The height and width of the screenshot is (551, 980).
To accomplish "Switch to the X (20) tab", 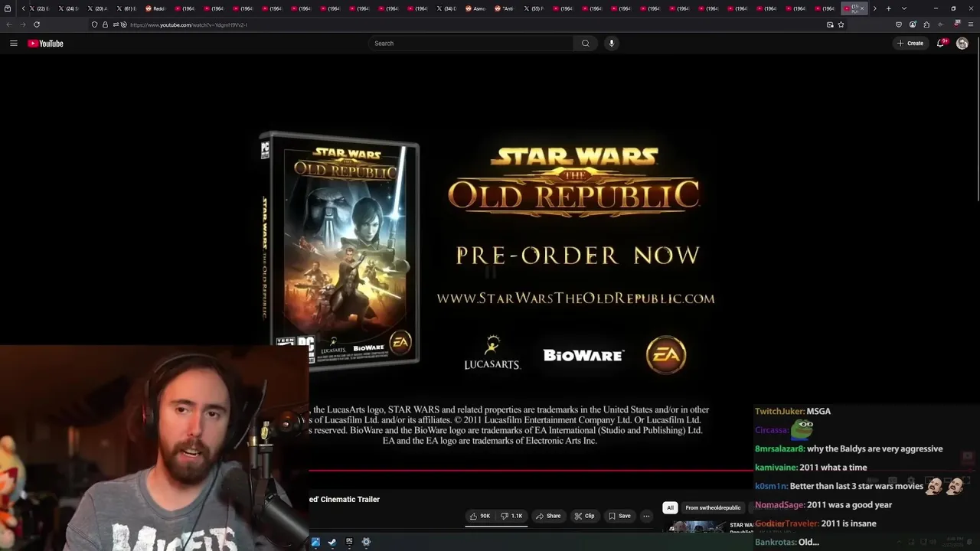I will (x=98, y=8).
